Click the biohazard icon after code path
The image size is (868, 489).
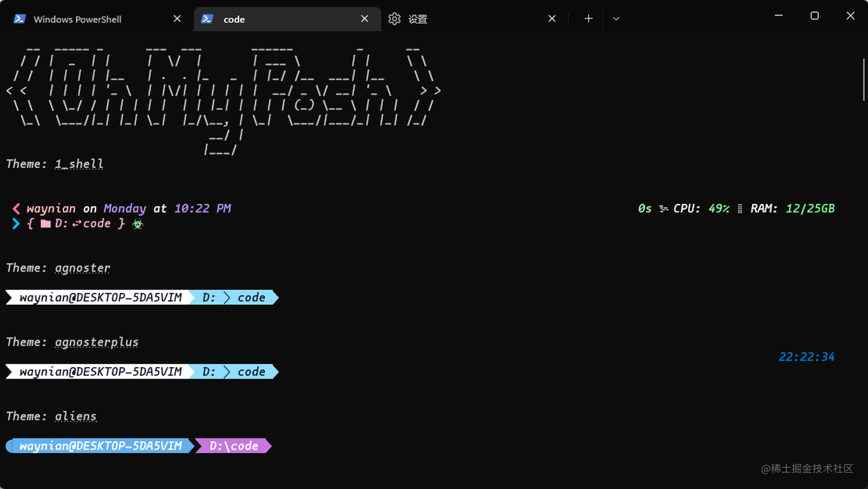(138, 224)
